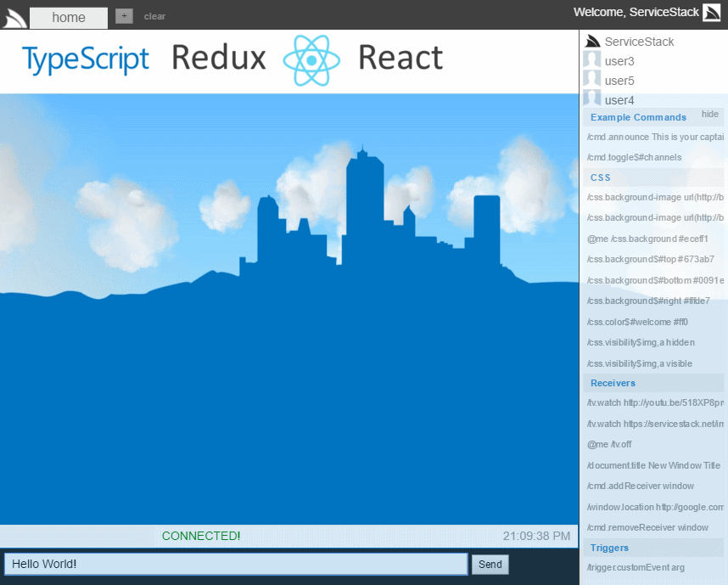The image size is (728, 585).
Task: Hide the Example Commands panel
Action: pyautogui.click(x=710, y=114)
